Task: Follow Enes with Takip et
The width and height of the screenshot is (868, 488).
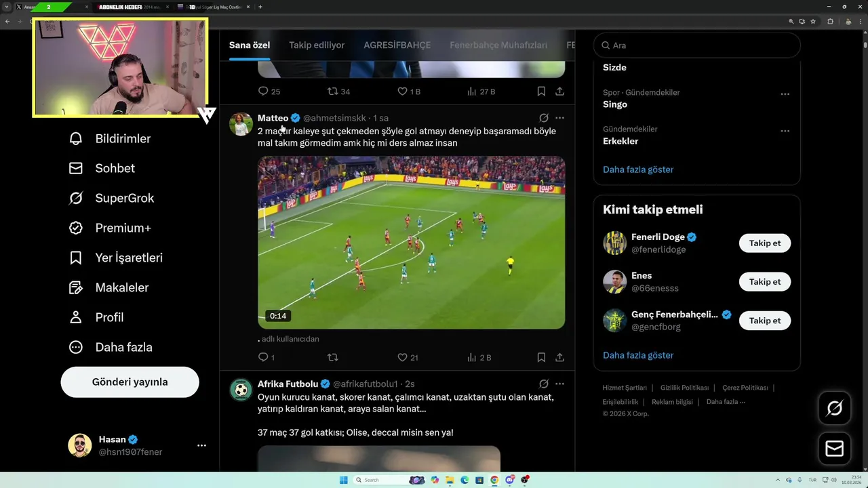Action: click(765, 282)
